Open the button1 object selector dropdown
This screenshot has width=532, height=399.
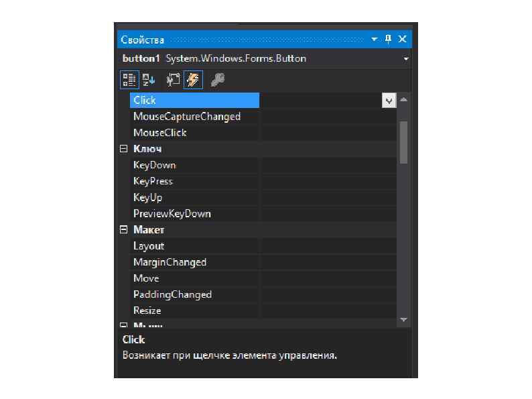pos(406,59)
